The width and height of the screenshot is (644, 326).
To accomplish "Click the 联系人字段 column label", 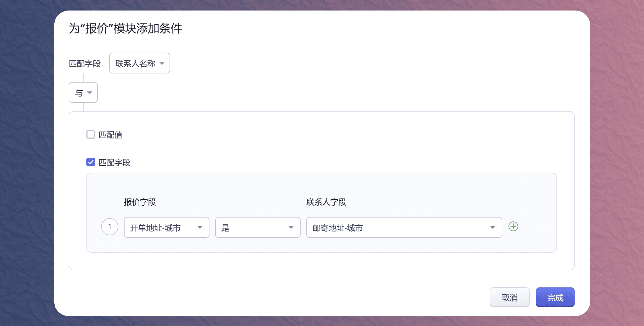I will [x=326, y=202].
